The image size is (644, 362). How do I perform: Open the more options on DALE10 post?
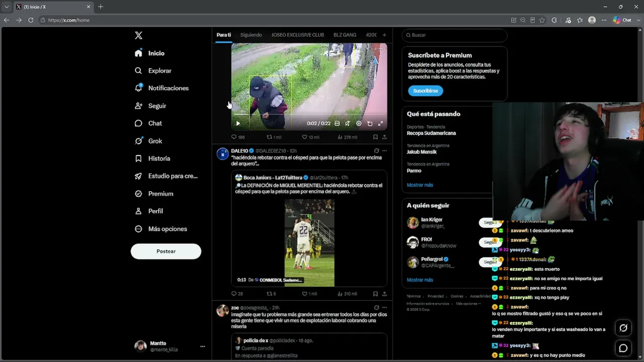384,151
